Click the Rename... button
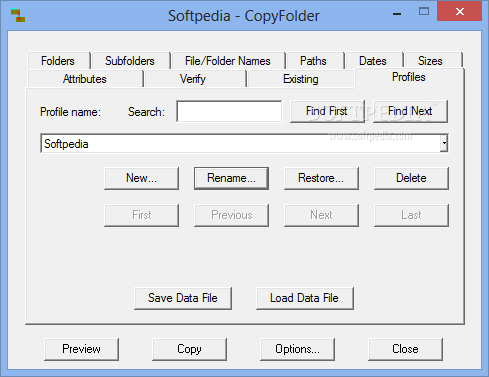Screen dimensions: 489x377 tap(231, 178)
